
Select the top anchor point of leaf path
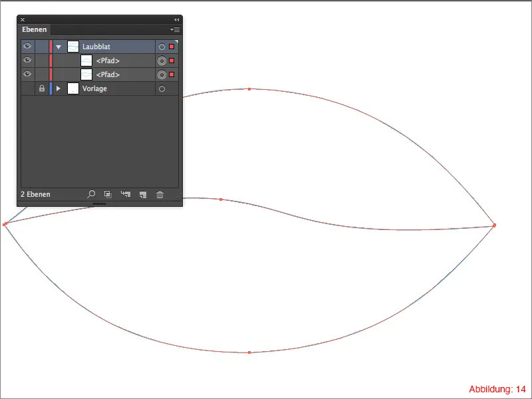pyautogui.click(x=249, y=89)
